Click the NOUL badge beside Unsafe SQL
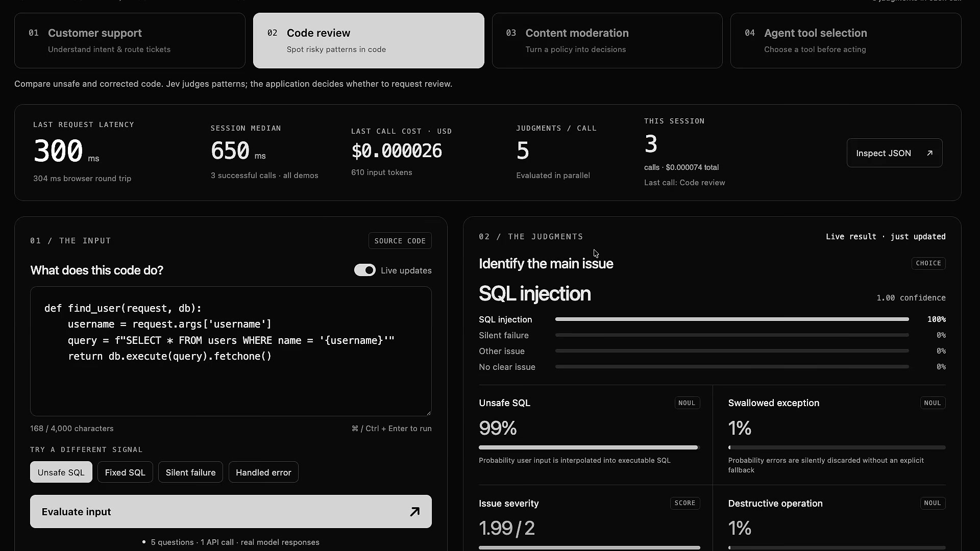Image resolution: width=980 pixels, height=551 pixels. (x=687, y=403)
